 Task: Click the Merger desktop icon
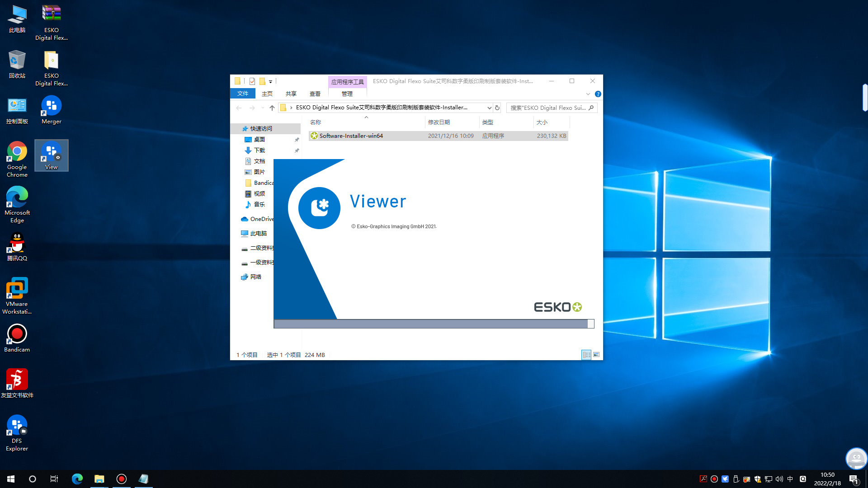[x=50, y=109]
